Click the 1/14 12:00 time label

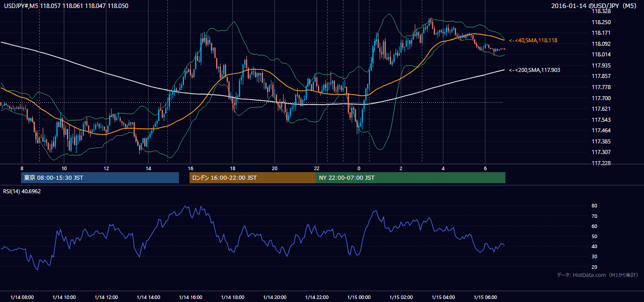point(106,297)
